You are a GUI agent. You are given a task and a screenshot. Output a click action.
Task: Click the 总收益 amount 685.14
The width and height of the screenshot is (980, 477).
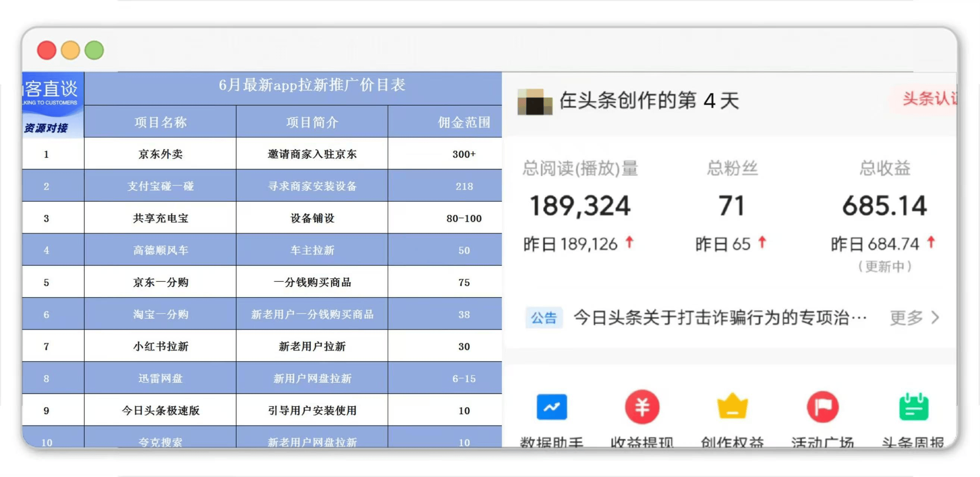point(884,206)
